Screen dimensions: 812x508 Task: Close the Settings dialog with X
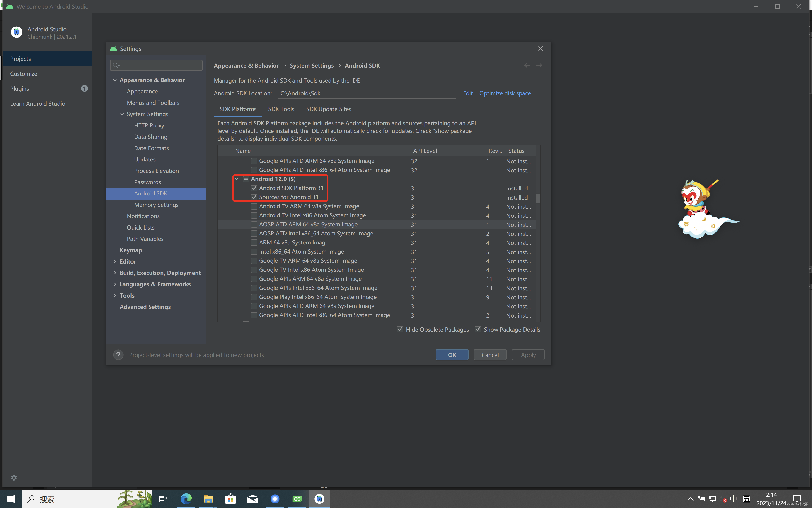tap(541, 49)
